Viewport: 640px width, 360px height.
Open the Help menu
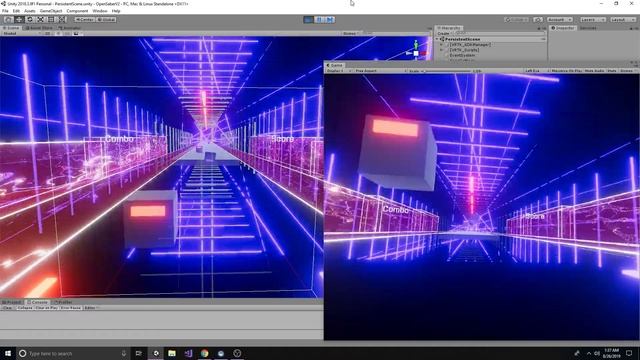(116, 11)
